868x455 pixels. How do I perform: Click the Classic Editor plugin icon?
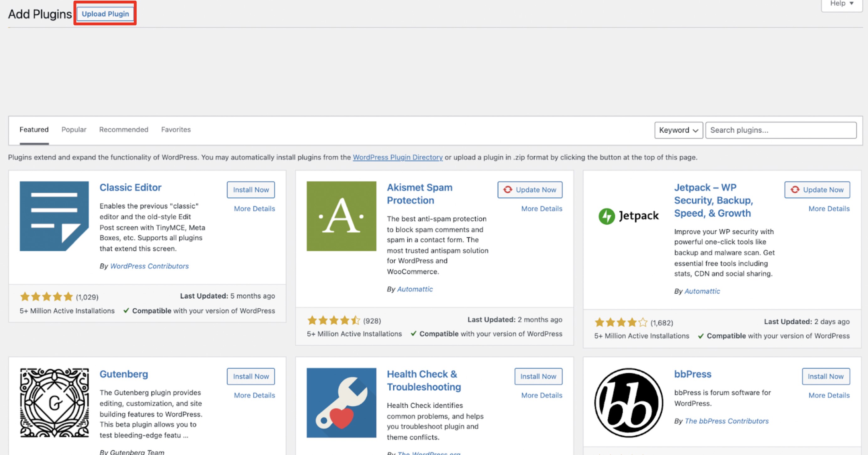54,216
